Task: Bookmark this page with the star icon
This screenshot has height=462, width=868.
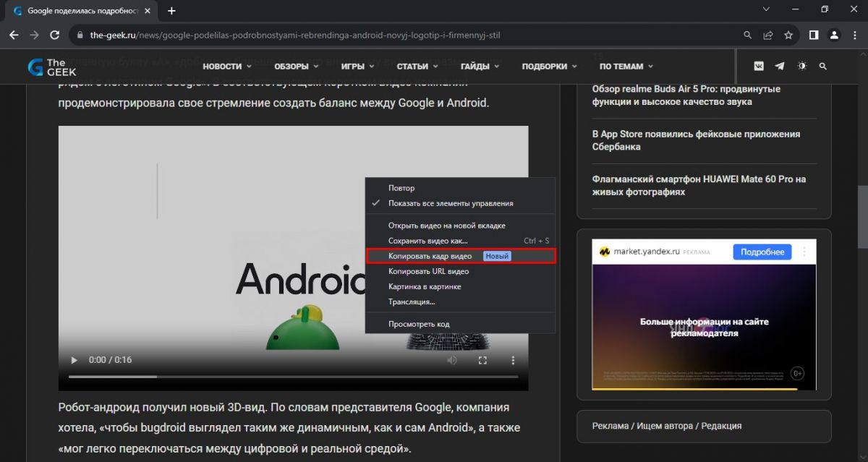Action: click(788, 35)
